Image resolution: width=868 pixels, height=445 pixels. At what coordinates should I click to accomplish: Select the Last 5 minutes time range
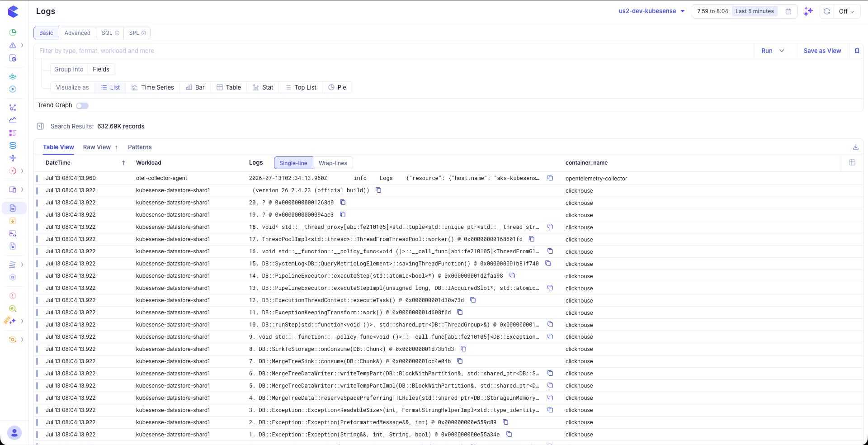(755, 11)
